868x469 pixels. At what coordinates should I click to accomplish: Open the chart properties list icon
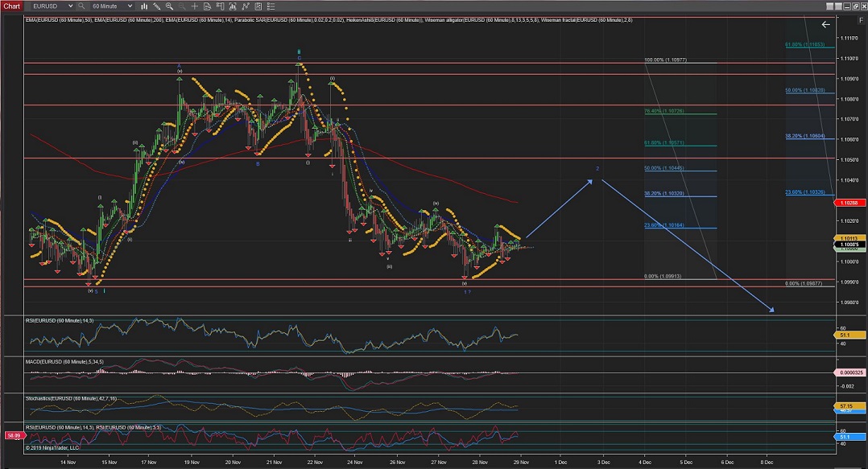[x=271, y=6]
